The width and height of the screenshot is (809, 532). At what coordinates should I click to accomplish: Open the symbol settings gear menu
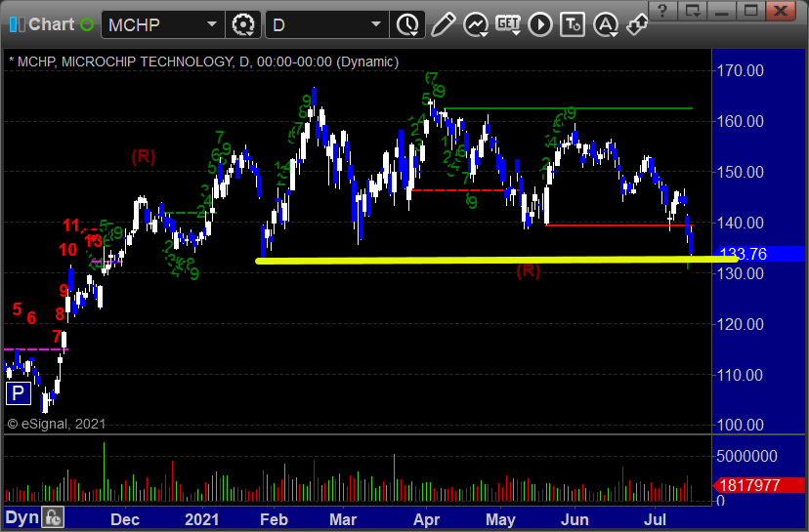[243, 24]
